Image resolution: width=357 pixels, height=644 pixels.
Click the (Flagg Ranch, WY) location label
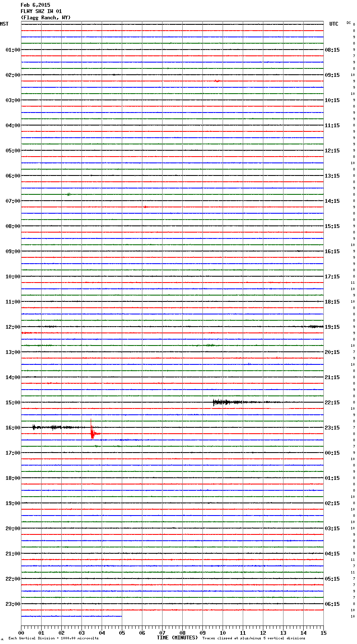pyautogui.click(x=46, y=18)
